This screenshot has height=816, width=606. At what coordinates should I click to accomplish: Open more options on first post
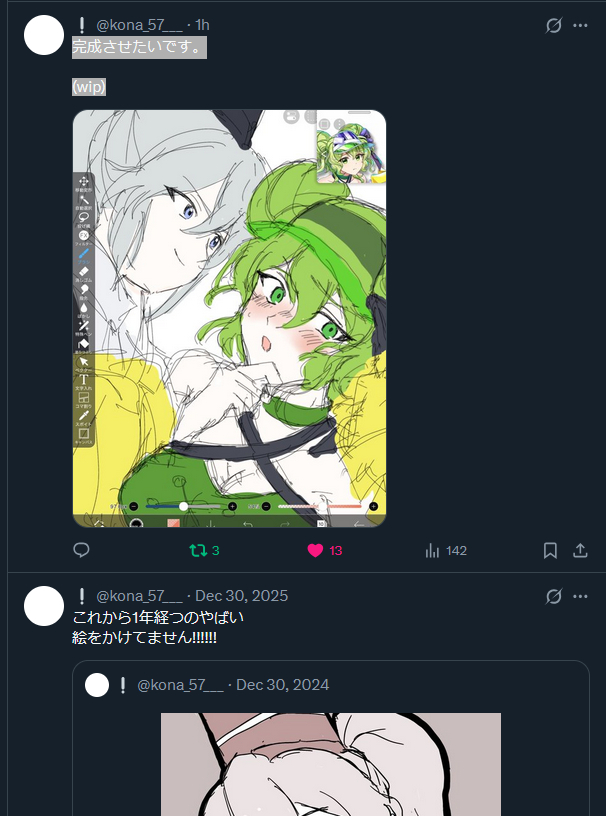580,25
